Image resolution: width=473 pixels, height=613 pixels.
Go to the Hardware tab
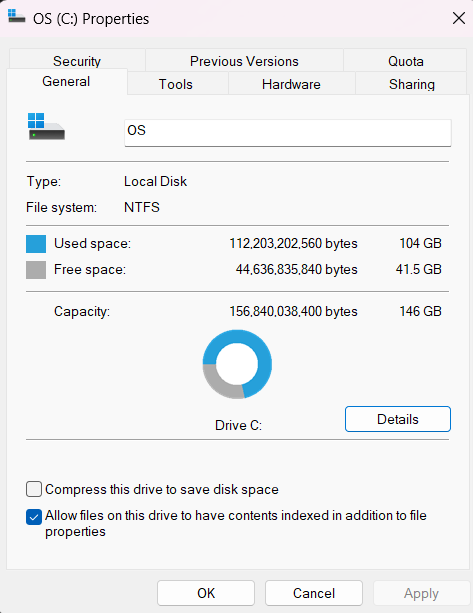coord(291,84)
